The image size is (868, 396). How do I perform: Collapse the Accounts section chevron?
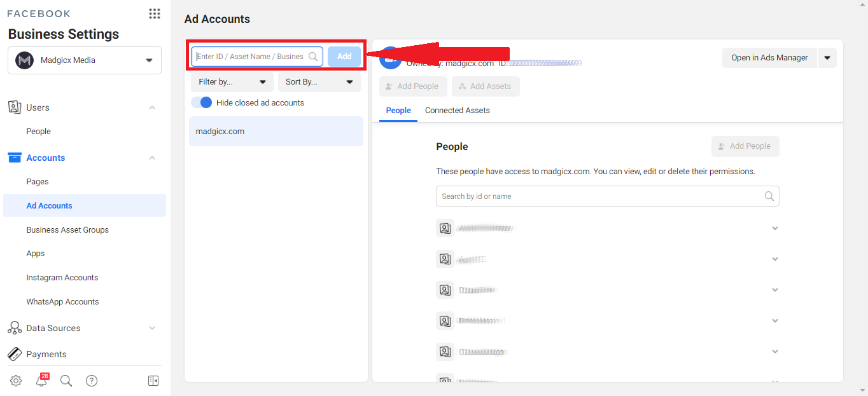(152, 158)
